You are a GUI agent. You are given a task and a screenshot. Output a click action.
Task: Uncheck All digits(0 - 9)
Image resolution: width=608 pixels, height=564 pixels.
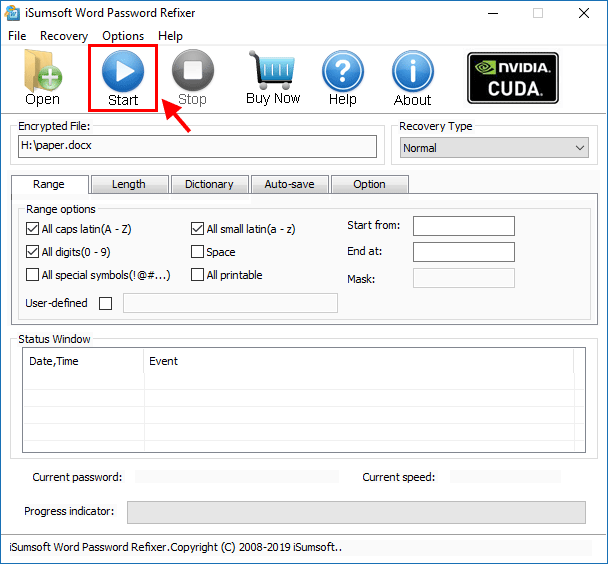point(32,252)
